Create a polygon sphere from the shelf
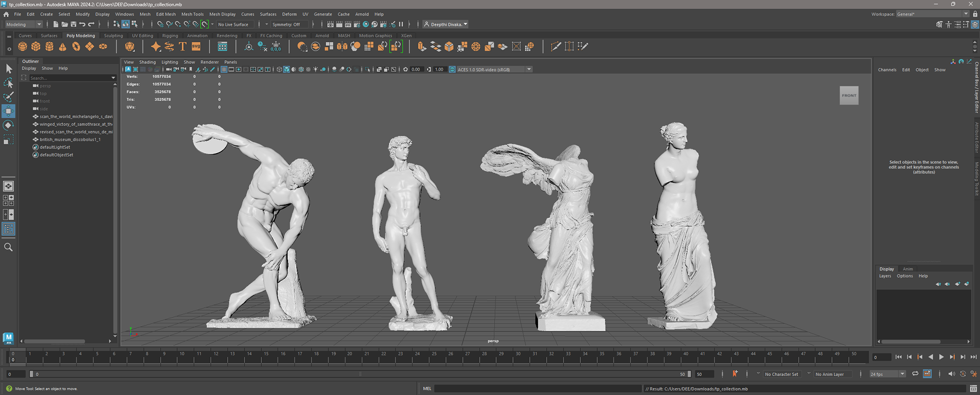The width and height of the screenshot is (980, 395). [x=22, y=46]
